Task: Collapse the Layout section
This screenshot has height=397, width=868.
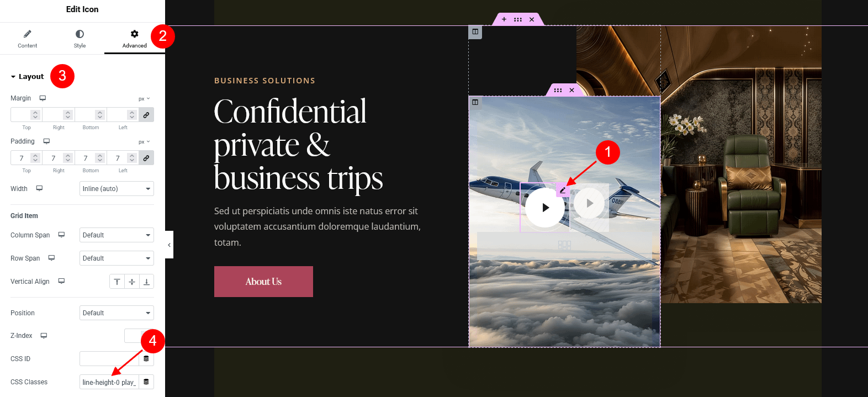Action: tap(27, 77)
